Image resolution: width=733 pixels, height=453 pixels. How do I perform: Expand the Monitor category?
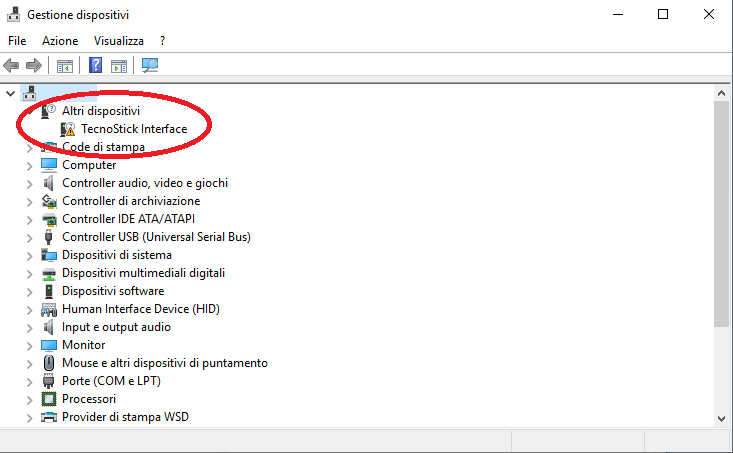29,346
